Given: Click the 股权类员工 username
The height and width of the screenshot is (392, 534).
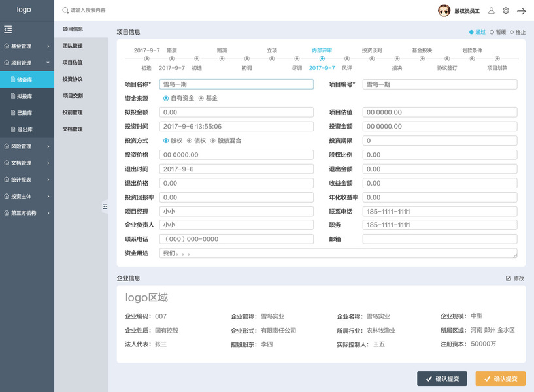Looking at the screenshot, I should (467, 11).
